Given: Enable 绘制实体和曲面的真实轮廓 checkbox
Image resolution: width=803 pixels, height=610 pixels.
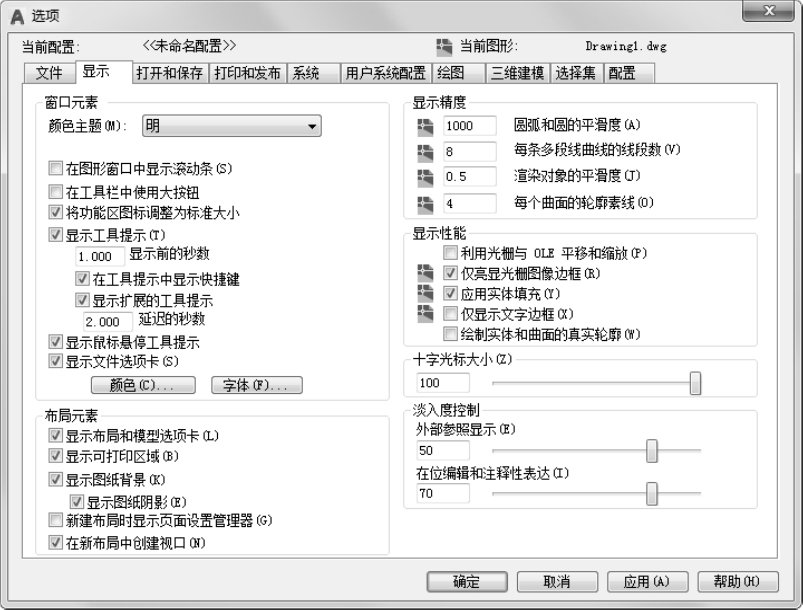Looking at the screenshot, I should coord(450,334).
